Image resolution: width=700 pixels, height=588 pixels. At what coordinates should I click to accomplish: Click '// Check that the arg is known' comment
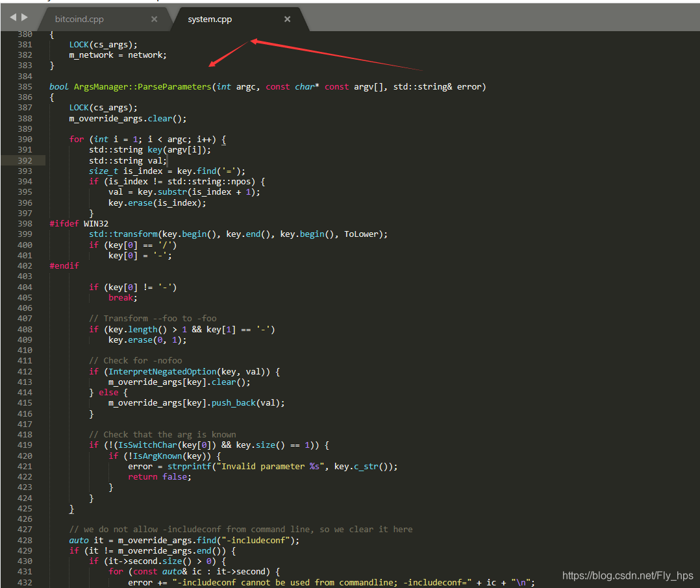pos(162,435)
